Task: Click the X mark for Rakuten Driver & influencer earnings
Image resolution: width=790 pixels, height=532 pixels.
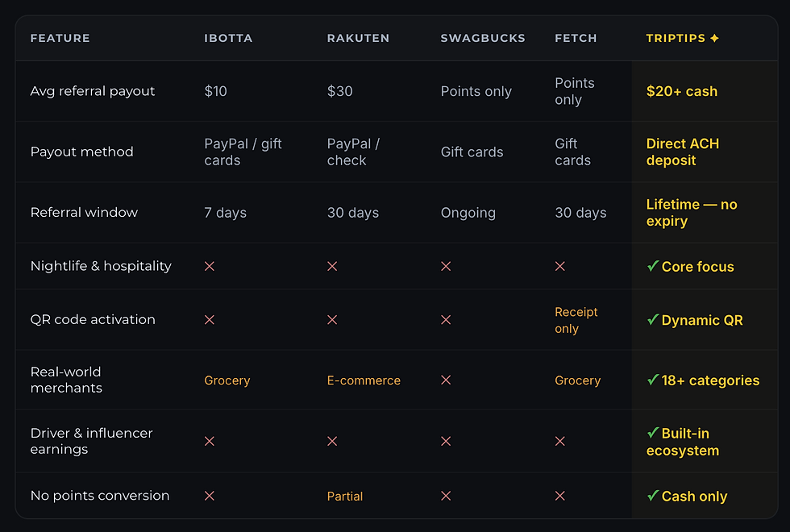Action: click(x=332, y=442)
